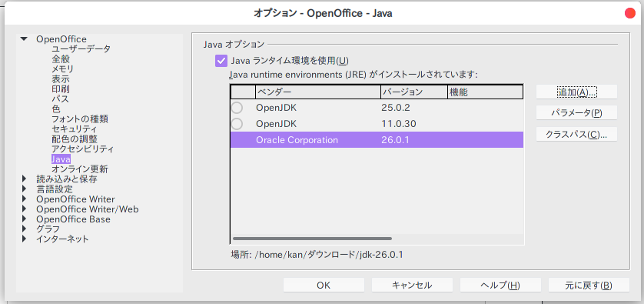The height and width of the screenshot is (304, 644).
Task: Select the highlighted Java tree item
Action: click(x=61, y=159)
